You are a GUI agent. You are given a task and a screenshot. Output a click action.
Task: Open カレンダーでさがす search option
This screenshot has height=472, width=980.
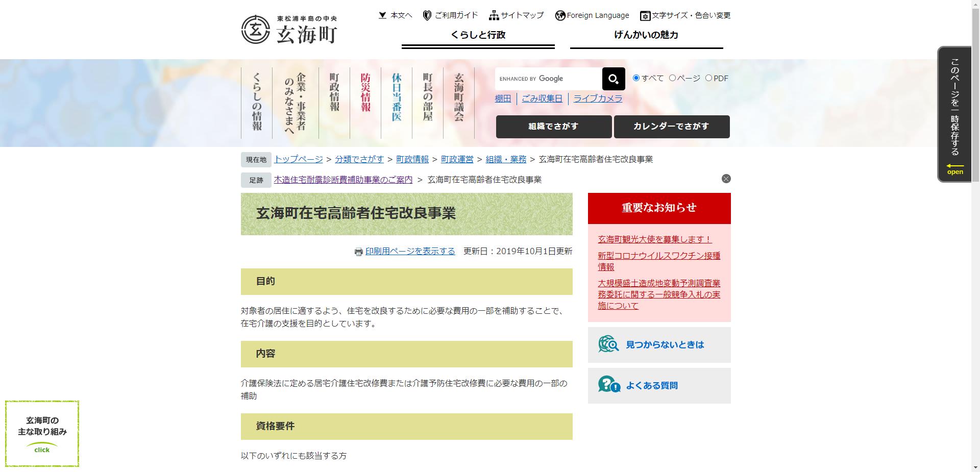[672, 127]
